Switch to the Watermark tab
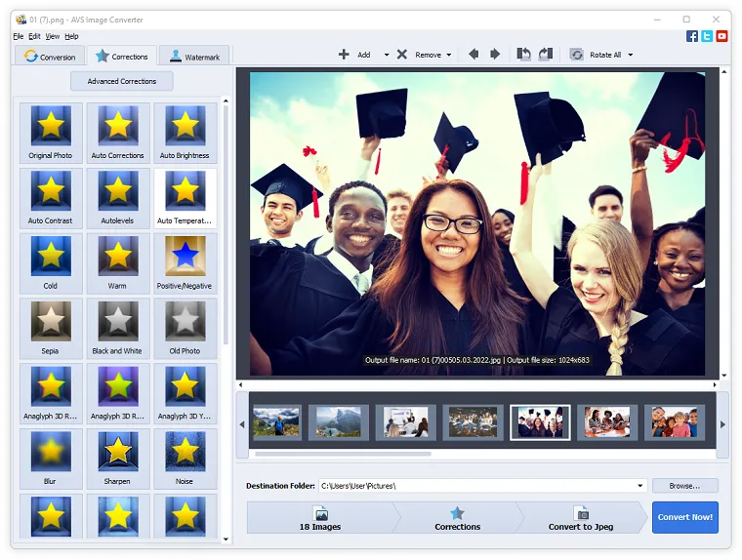 [194, 56]
